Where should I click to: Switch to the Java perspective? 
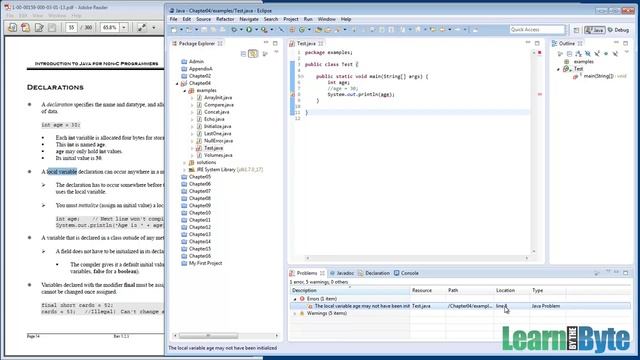pos(595,30)
